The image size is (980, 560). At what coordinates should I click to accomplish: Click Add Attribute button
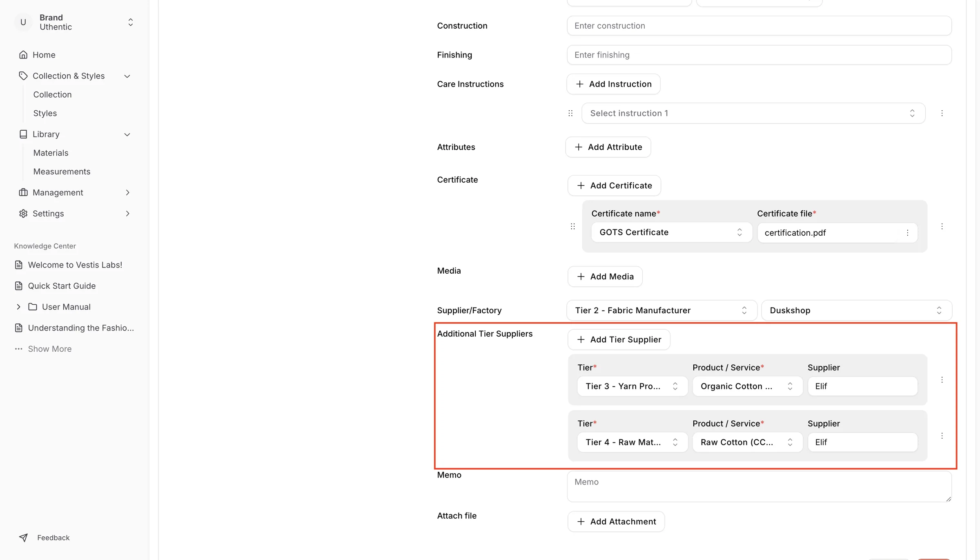[608, 147]
